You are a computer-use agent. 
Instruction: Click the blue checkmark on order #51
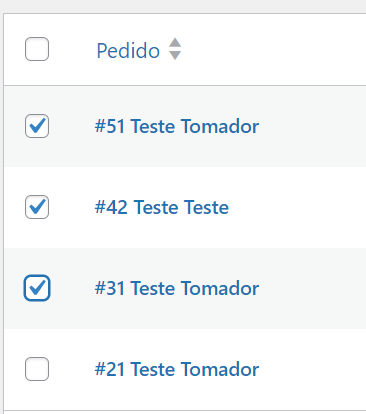[37, 125]
